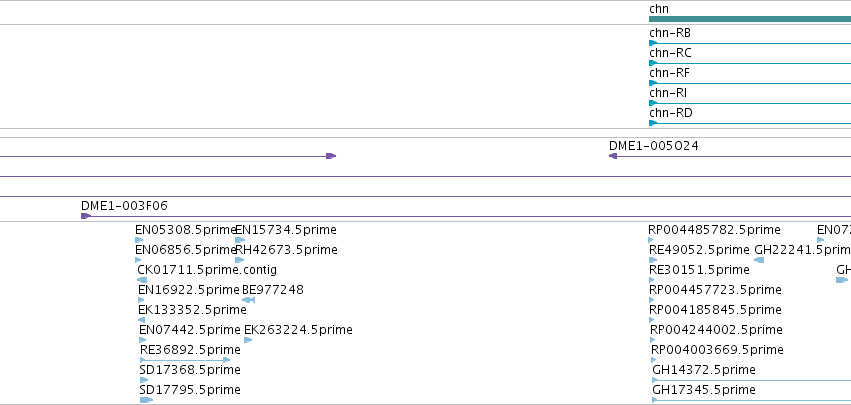Select transcript chn-RF label
Viewport: 851px width, 405px height.
669,73
